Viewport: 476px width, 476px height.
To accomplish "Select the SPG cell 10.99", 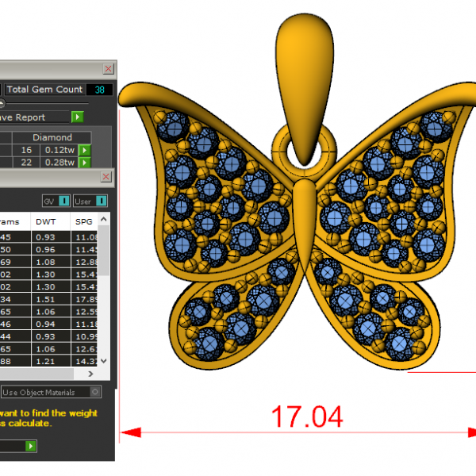I will tap(85, 336).
